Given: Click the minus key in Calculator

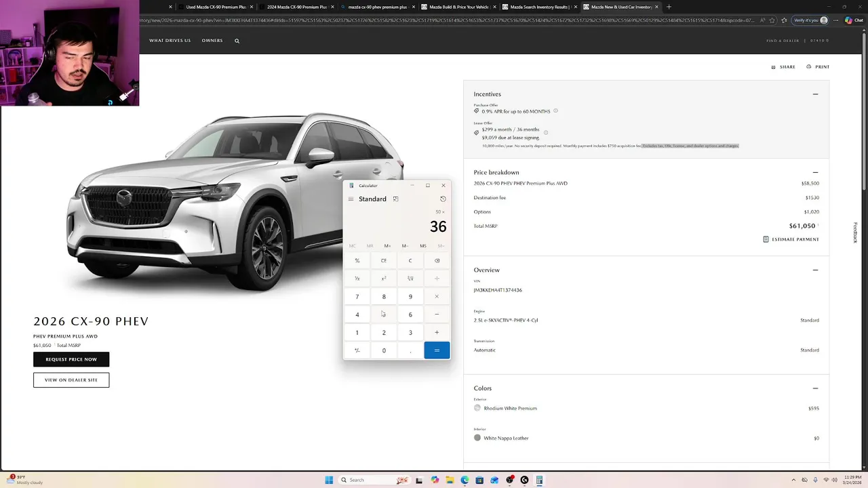Looking at the screenshot, I should 437,314.
